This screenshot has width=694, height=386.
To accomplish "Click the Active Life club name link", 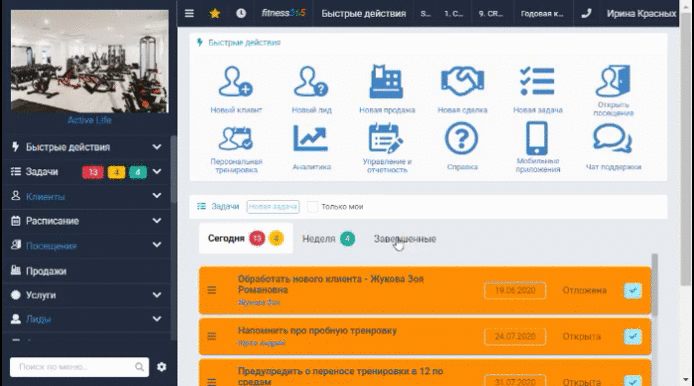I will [x=89, y=120].
